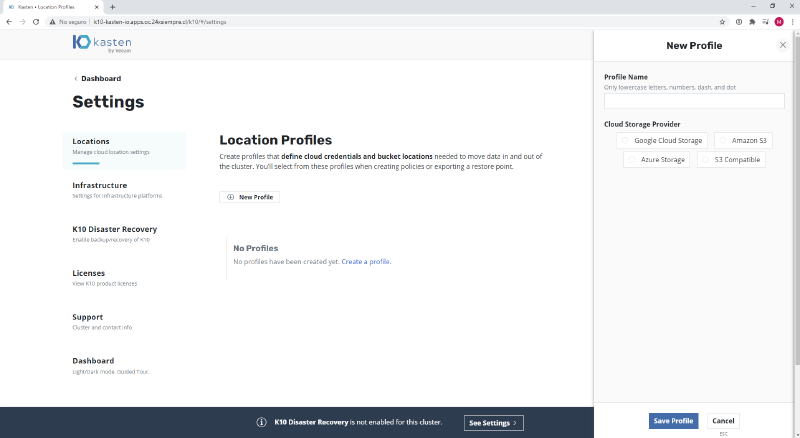Close the New Profile panel

click(x=783, y=45)
